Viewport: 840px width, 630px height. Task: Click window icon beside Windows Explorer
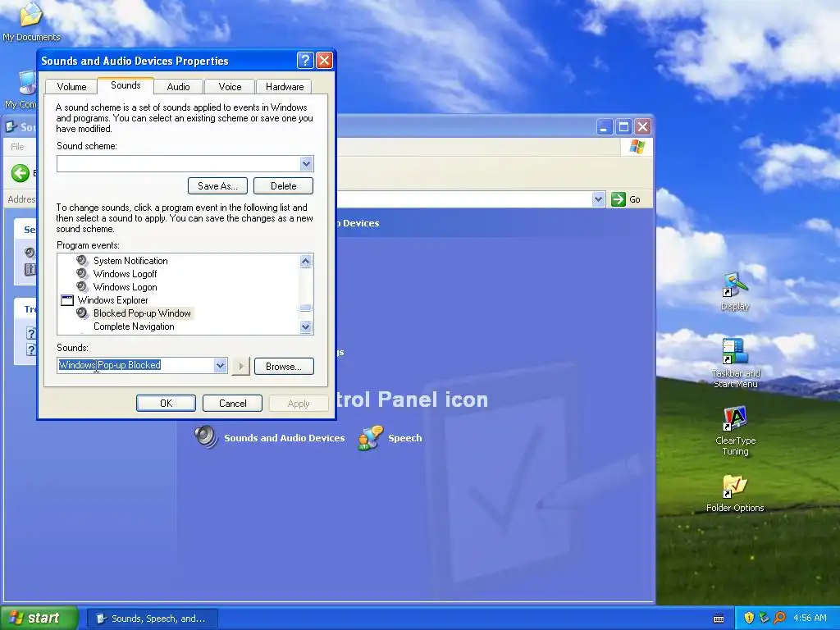(x=67, y=300)
